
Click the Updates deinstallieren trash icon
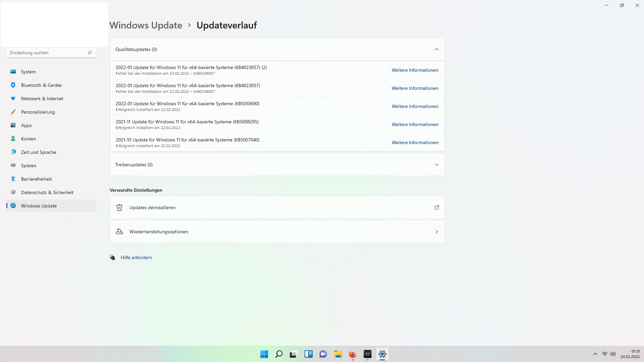click(x=119, y=207)
